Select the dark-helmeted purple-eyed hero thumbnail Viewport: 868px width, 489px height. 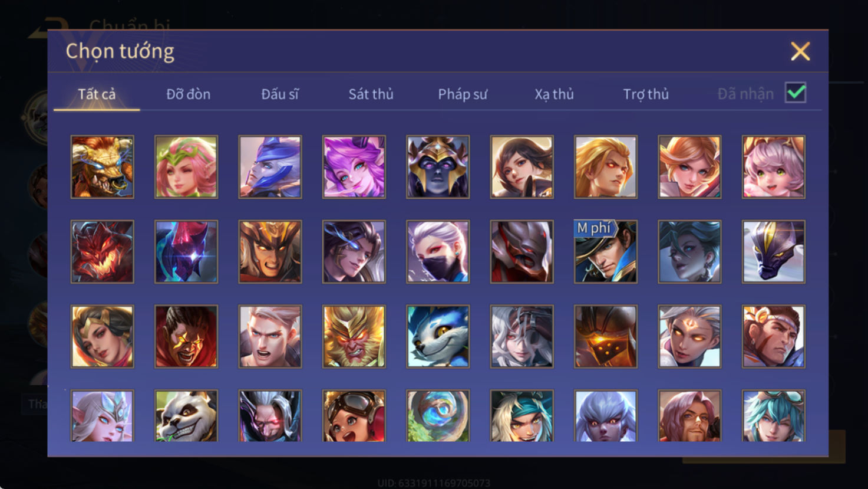[x=438, y=167]
